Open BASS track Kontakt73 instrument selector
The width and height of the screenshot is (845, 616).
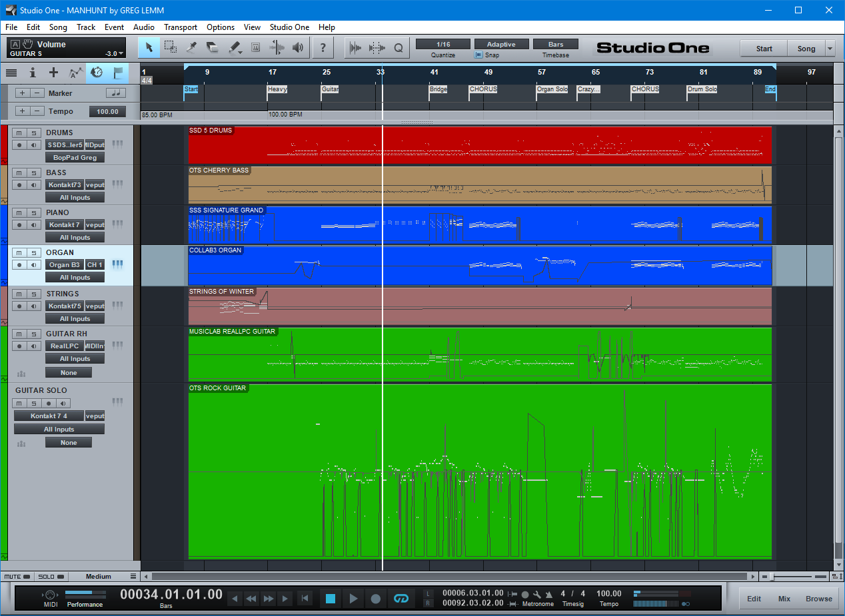pyautogui.click(x=65, y=184)
